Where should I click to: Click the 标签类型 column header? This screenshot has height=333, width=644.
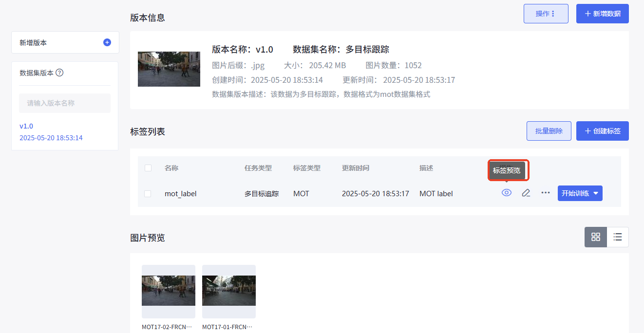click(307, 168)
